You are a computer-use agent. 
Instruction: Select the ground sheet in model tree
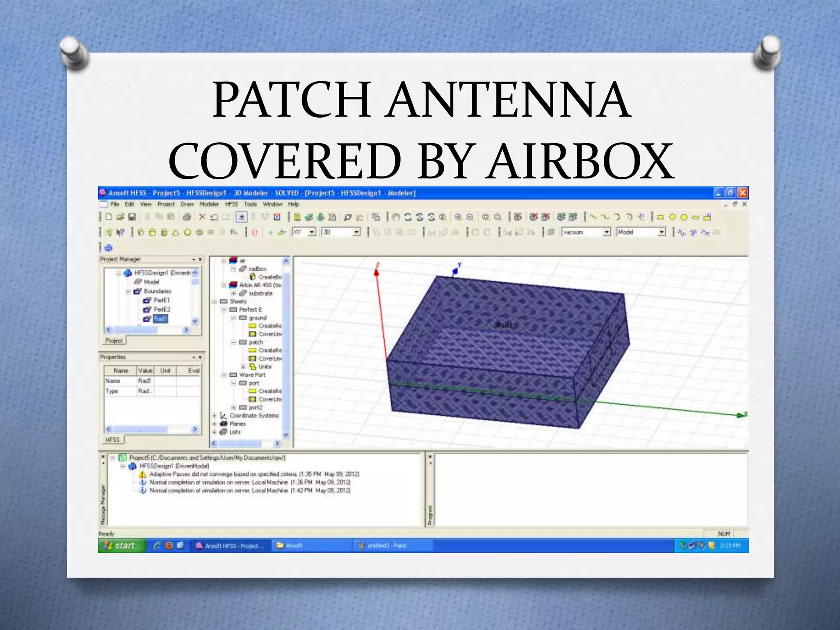(x=258, y=318)
